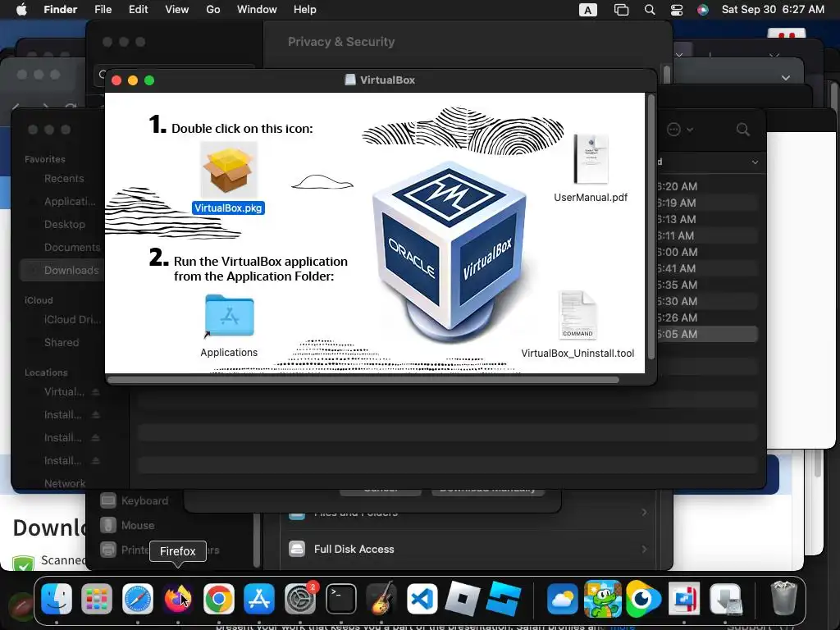Screen dimensions: 840x630
Task: Open the Go menu
Action: tap(213, 10)
